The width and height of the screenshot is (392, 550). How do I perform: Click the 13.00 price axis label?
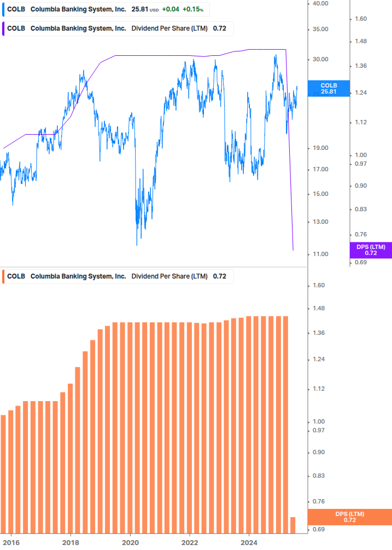click(x=320, y=222)
